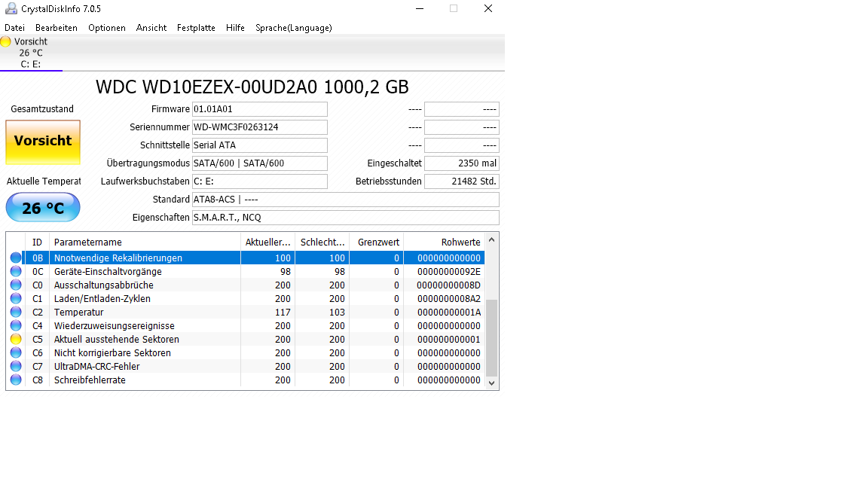Click the Seriennummer field WD-WMC3F0263124

pos(260,127)
